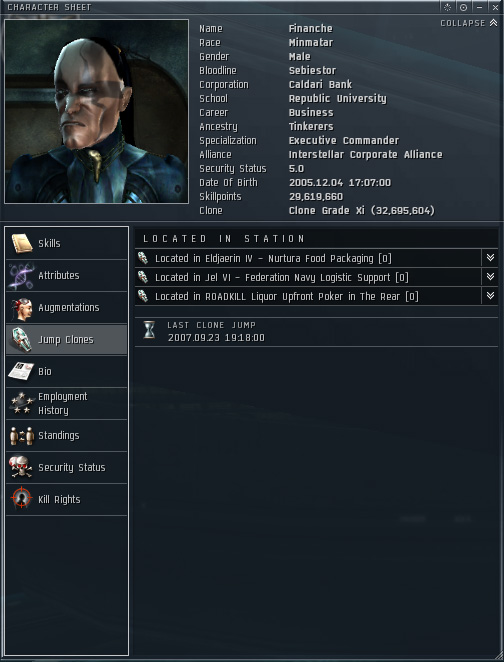This screenshot has height=662, width=504.
Task: Open the Bio newspaper icon
Action: point(22,372)
